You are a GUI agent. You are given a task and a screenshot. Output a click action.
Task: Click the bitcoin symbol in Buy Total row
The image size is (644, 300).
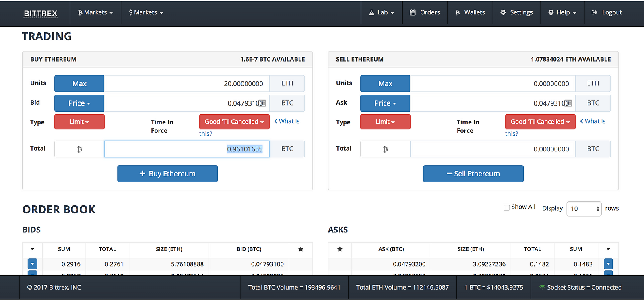(x=79, y=149)
